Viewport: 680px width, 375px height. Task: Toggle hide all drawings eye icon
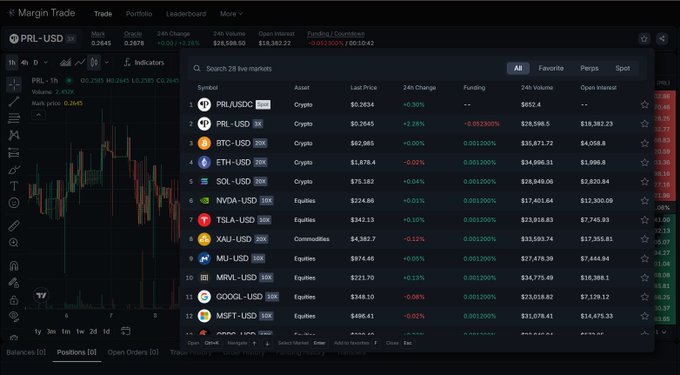coord(14,316)
